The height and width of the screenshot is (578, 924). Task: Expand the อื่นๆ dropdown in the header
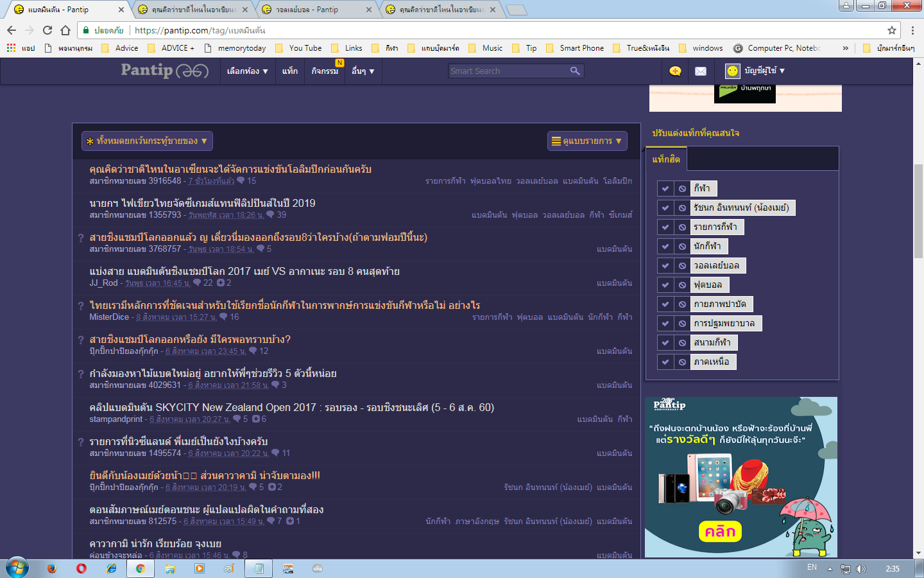point(363,71)
